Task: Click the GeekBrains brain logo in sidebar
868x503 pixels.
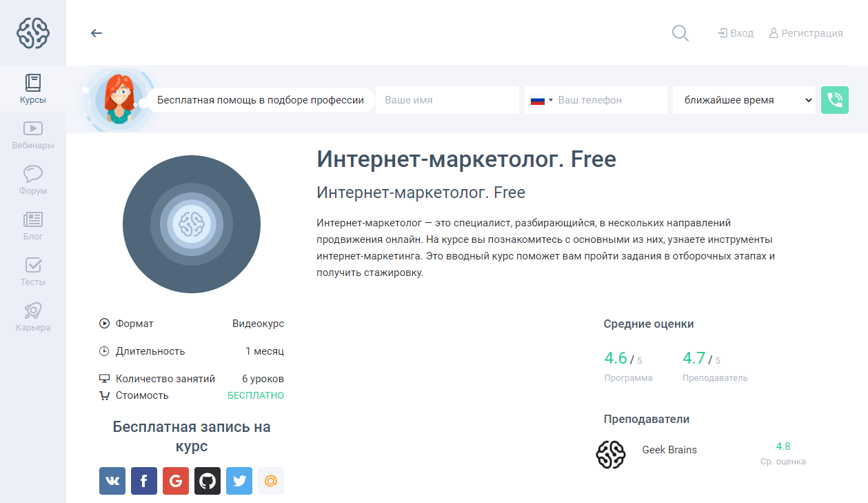Action: click(x=33, y=32)
